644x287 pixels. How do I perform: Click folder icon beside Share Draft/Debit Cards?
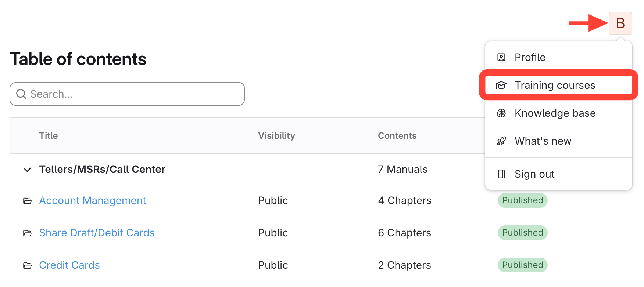(x=27, y=233)
